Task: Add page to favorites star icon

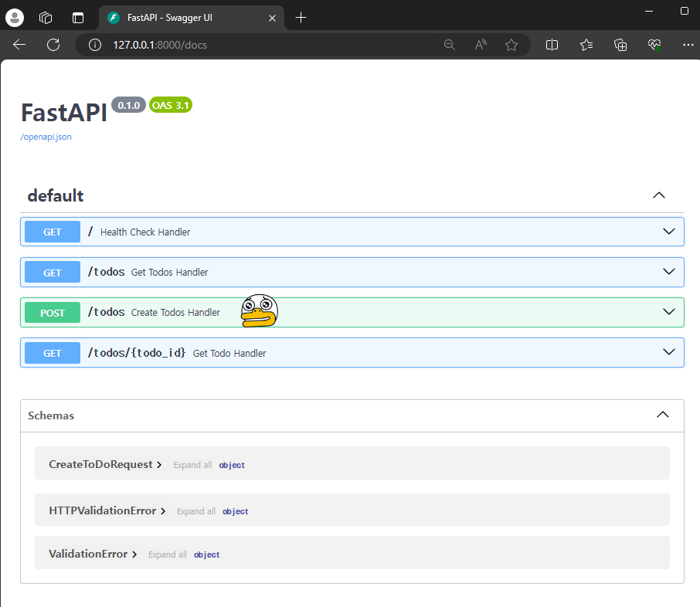Action: [x=511, y=45]
